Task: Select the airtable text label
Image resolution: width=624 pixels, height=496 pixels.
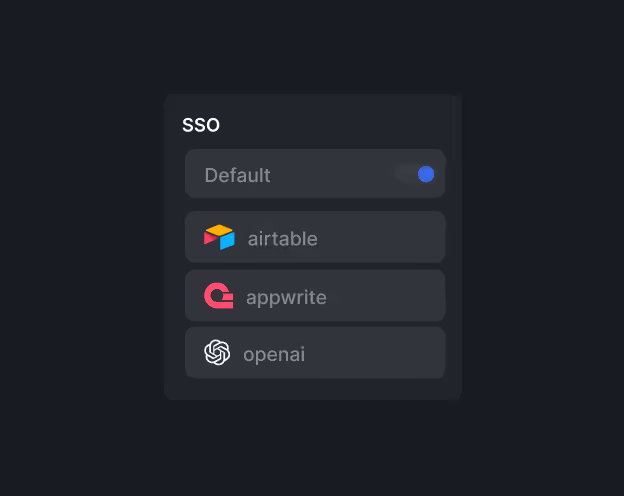Action: [282, 239]
